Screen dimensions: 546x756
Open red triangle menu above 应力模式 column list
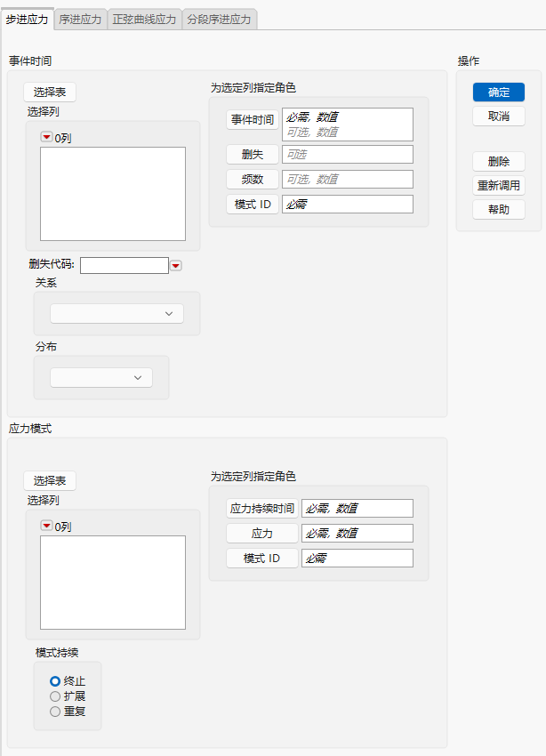[x=46, y=526]
